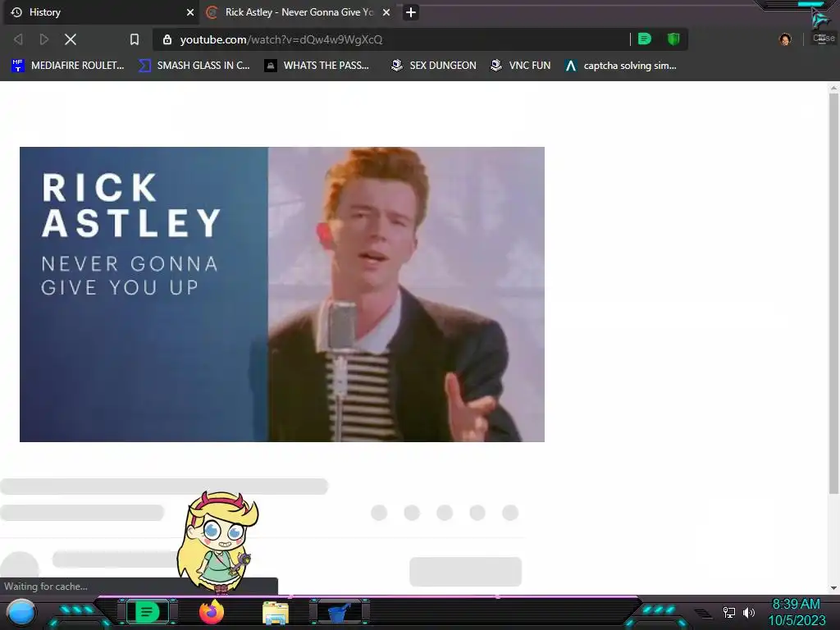The height and width of the screenshot is (630, 840).
Task: Click the Rick Astley video thumbnail
Action: (x=282, y=294)
